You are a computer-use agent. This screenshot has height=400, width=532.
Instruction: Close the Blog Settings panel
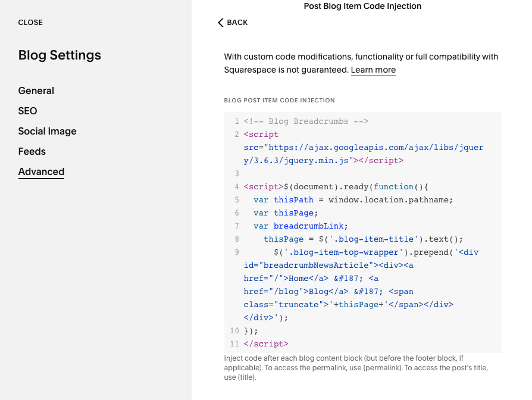pos(30,23)
